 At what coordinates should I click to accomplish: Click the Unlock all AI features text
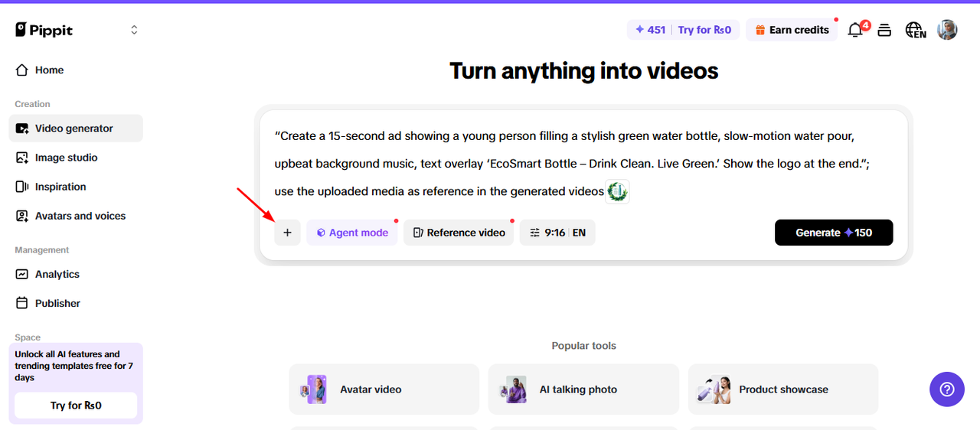[x=73, y=366]
